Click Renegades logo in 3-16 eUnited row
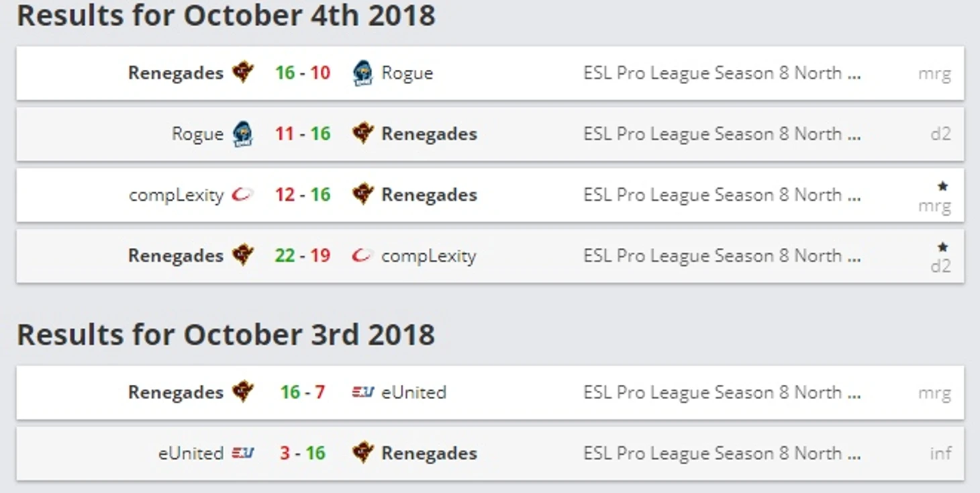The image size is (980, 493). tap(363, 453)
